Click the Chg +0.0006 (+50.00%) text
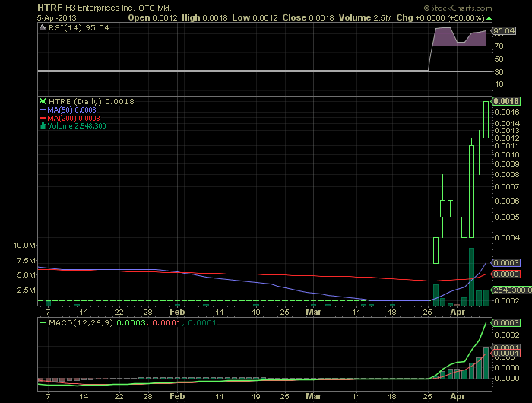 point(440,18)
